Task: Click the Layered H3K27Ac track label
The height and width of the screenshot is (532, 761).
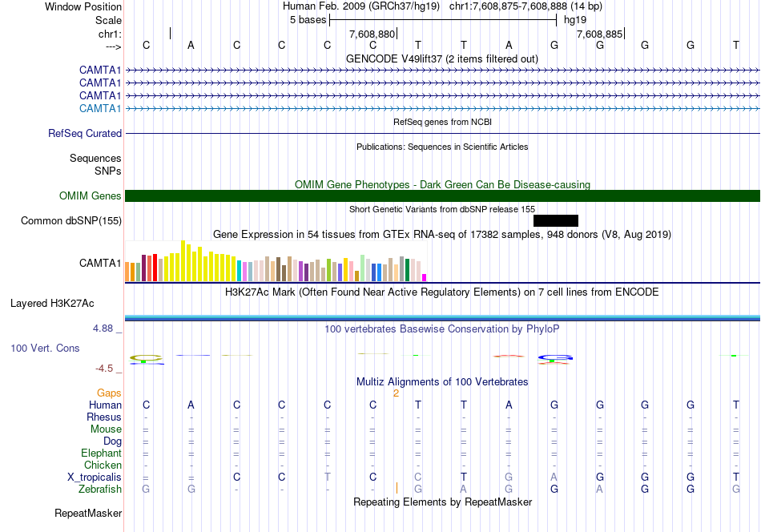Action: [52, 304]
